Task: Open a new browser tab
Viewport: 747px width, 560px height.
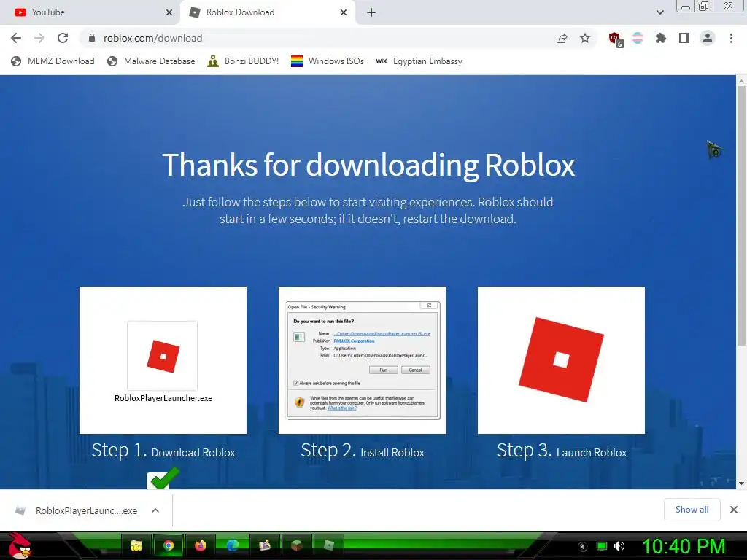Action: coord(371,12)
